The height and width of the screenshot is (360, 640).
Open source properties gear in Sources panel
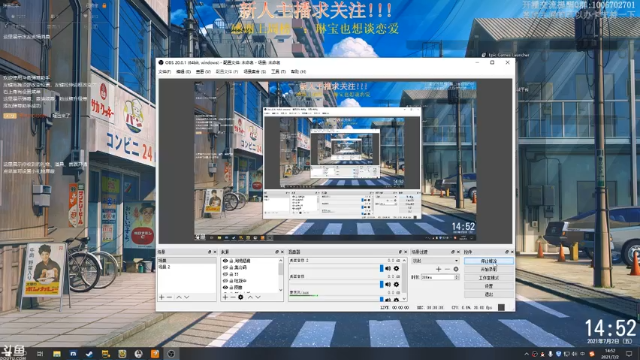click(x=241, y=297)
